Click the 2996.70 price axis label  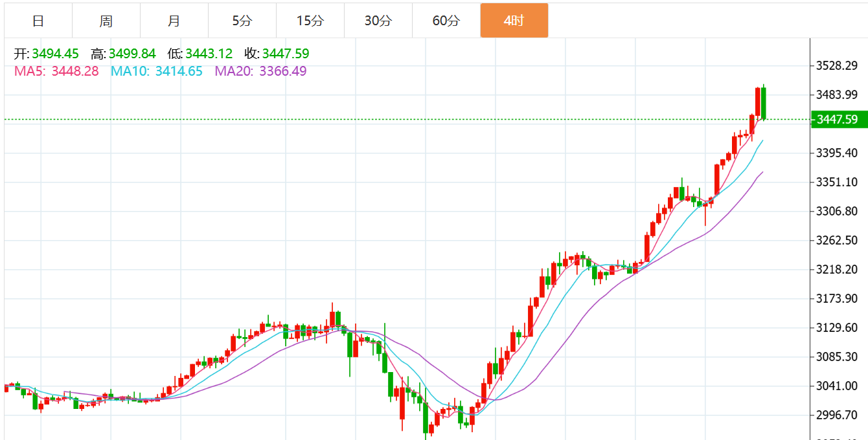coord(838,415)
